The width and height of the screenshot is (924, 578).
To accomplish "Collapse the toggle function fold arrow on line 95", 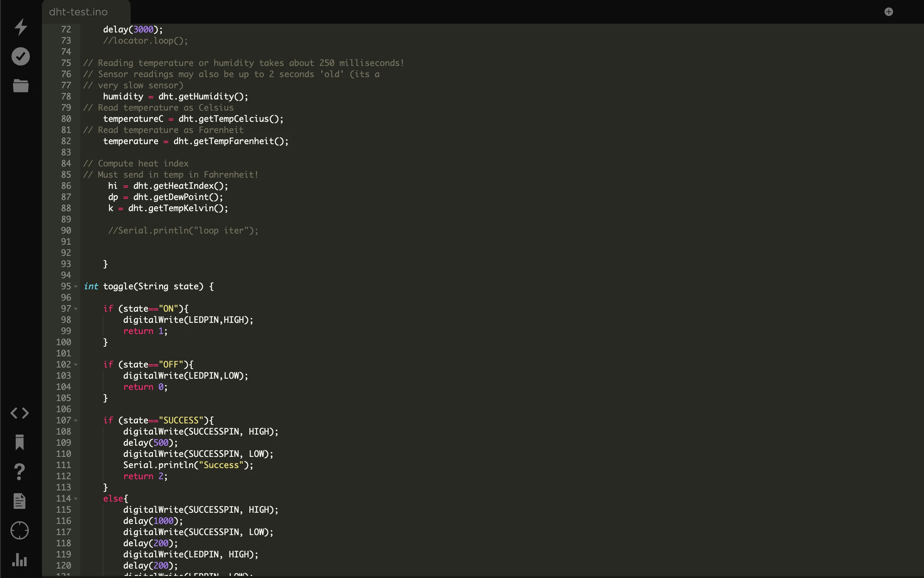I will pos(76,286).
